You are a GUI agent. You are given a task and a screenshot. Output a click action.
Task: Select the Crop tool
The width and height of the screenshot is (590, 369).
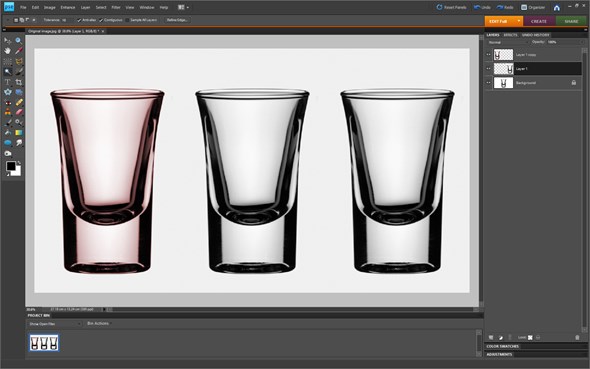(18, 82)
